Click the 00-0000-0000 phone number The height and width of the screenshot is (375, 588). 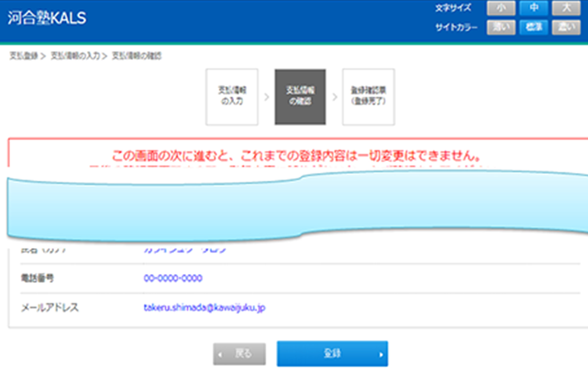click(173, 278)
